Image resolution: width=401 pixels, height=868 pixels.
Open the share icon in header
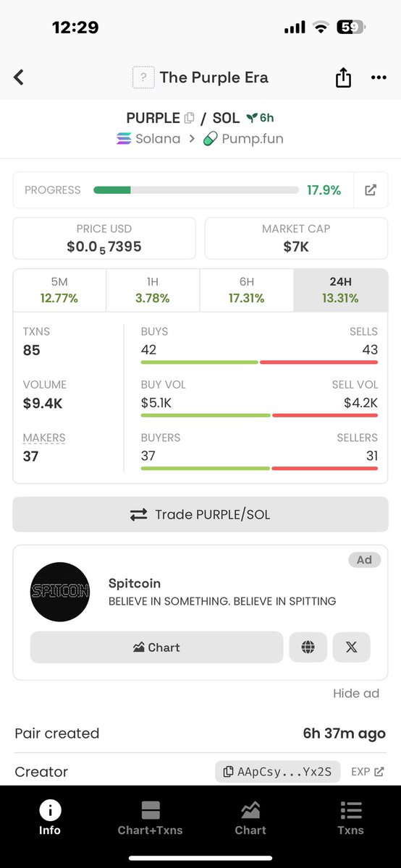[343, 77]
